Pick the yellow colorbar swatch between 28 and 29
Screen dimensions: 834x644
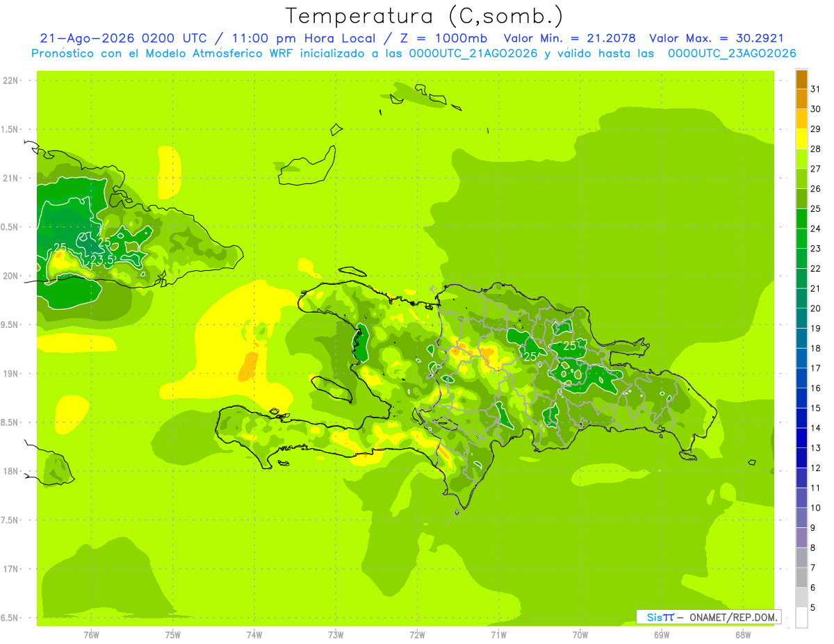coord(801,139)
